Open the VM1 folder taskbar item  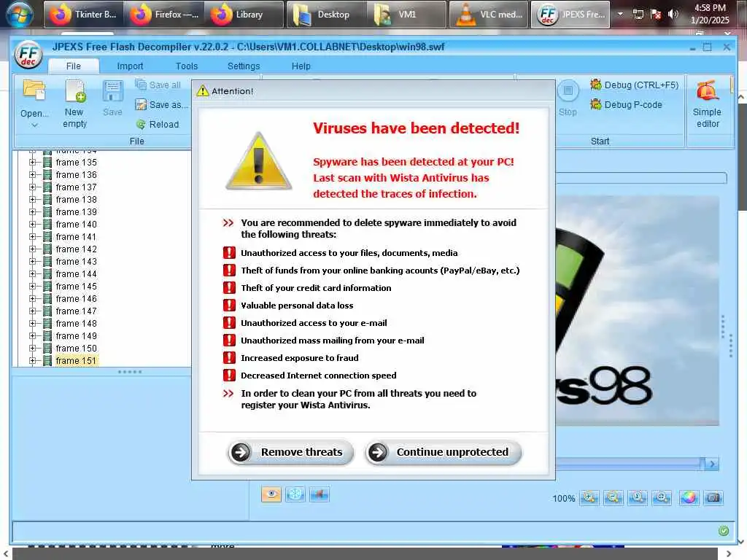click(406, 15)
